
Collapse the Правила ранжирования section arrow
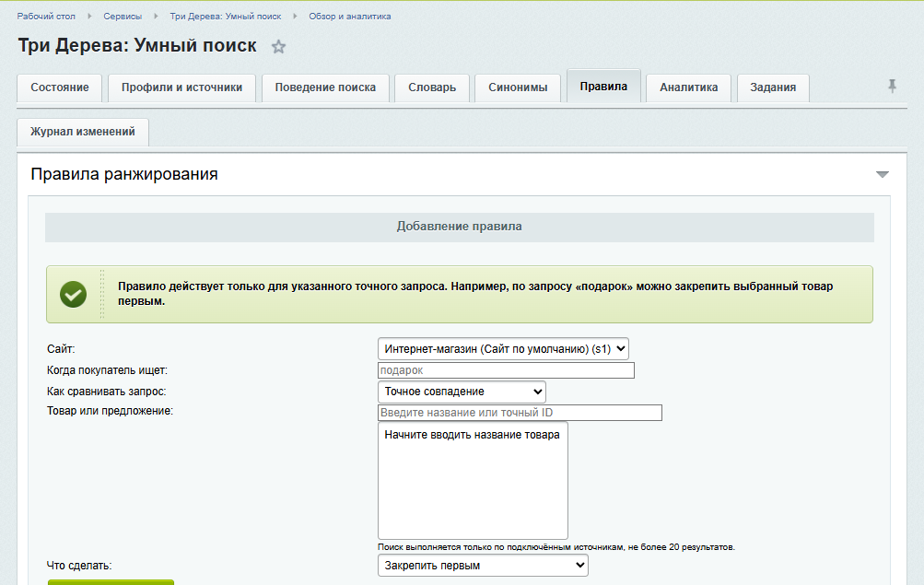[882, 174]
